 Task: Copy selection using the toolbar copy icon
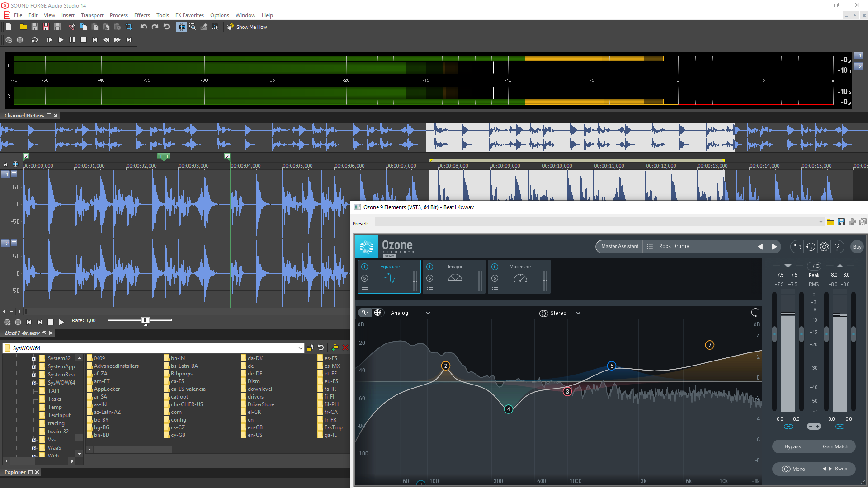pyautogui.click(x=84, y=27)
